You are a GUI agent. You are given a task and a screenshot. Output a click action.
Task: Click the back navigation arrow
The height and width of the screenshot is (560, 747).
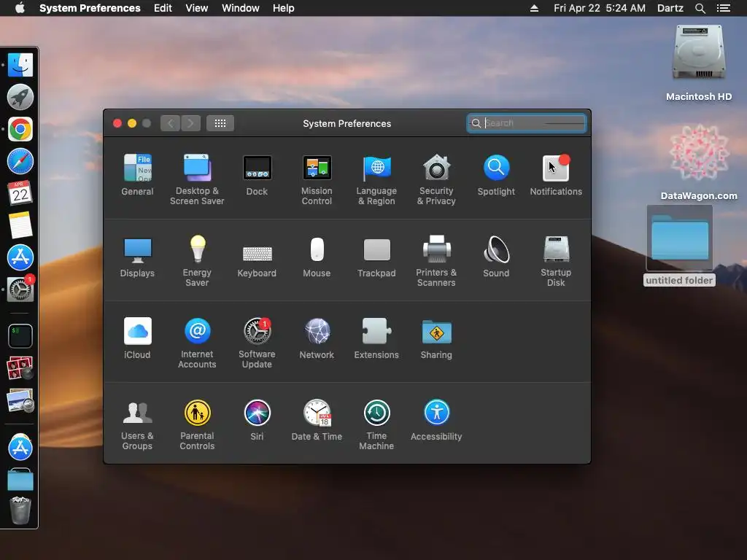(x=171, y=123)
